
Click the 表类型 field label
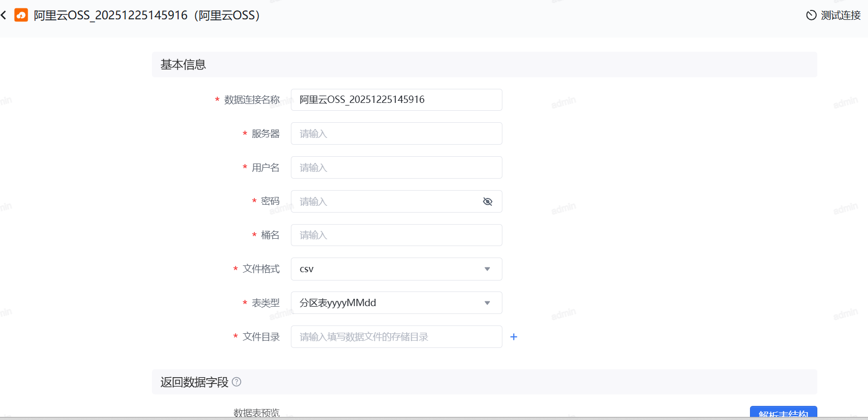[266, 303]
